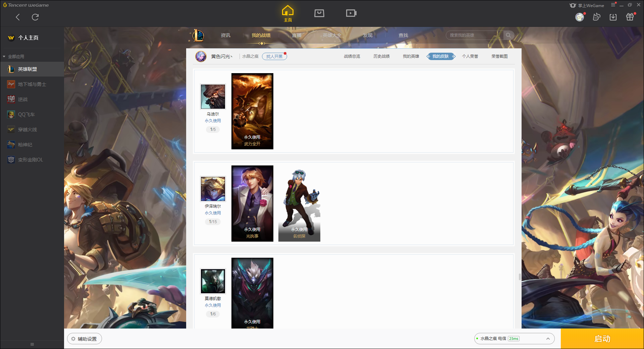Click the summoner avatar icon
Viewport: 644px width, 349px height.
(x=201, y=56)
